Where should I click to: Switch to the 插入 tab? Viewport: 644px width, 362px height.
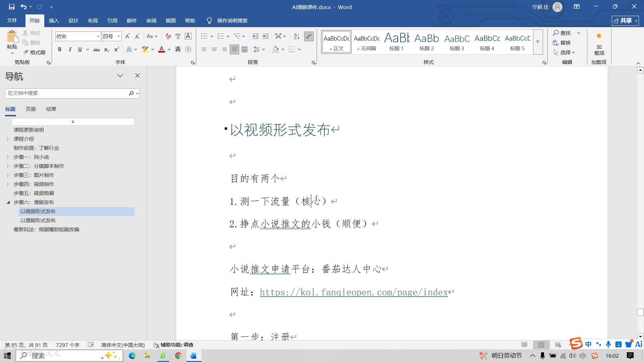tap(54, 20)
